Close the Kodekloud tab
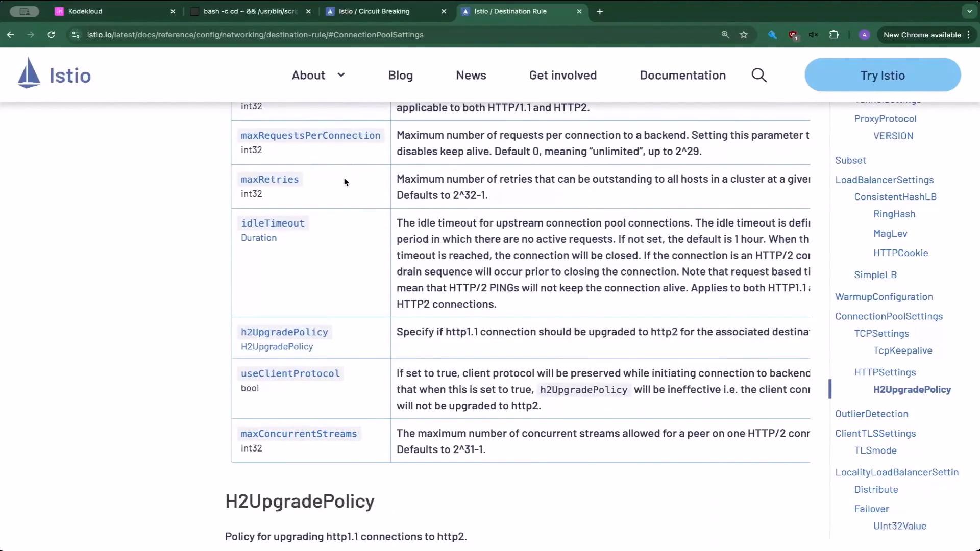This screenshot has width=980, height=551. click(x=173, y=11)
